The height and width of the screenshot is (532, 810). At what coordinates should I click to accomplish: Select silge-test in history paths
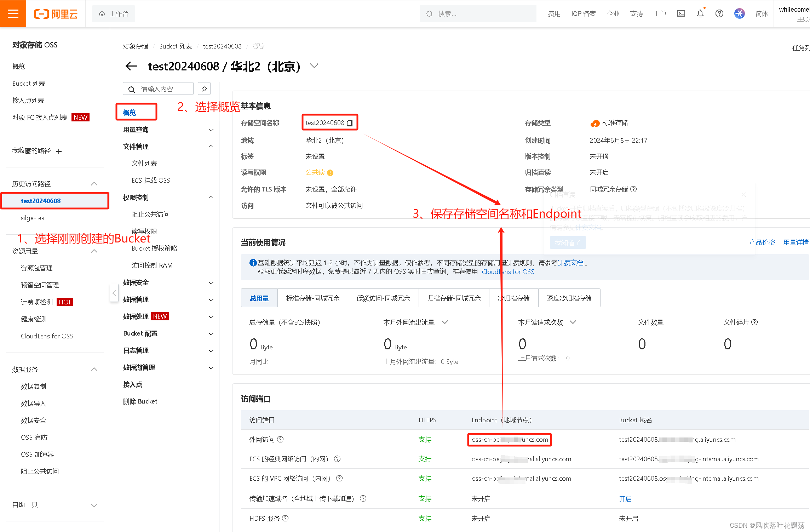pos(33,218)
